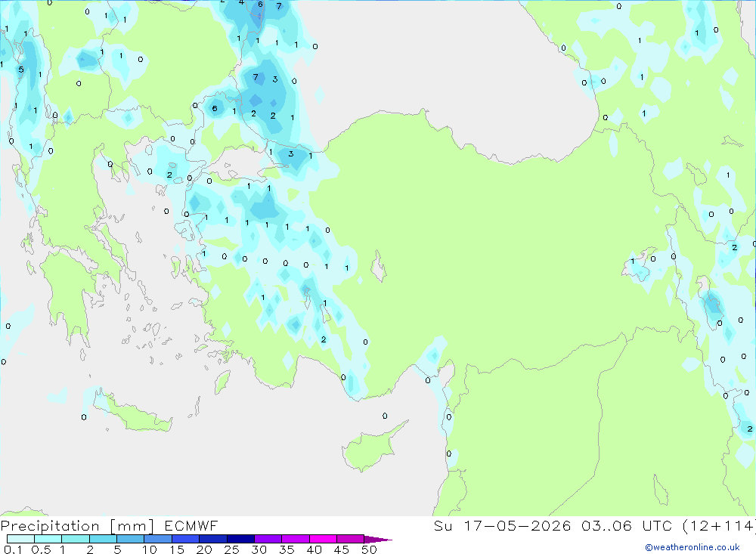756x554 pixels.
Task: Select the 0.5–1 mm legend color swatch
Action: point(48,539)
